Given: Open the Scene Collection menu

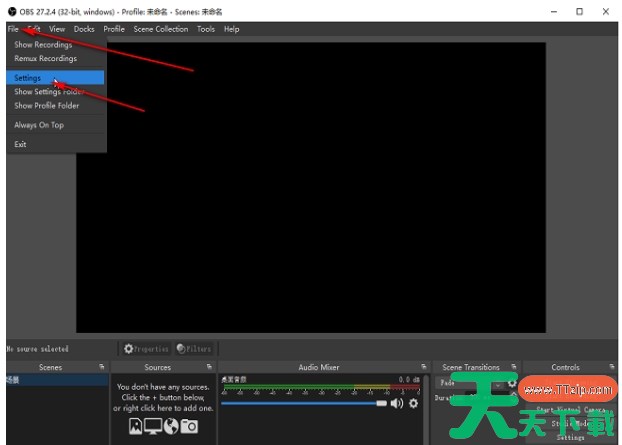Looking at the screenshot, I should [160, 29].
